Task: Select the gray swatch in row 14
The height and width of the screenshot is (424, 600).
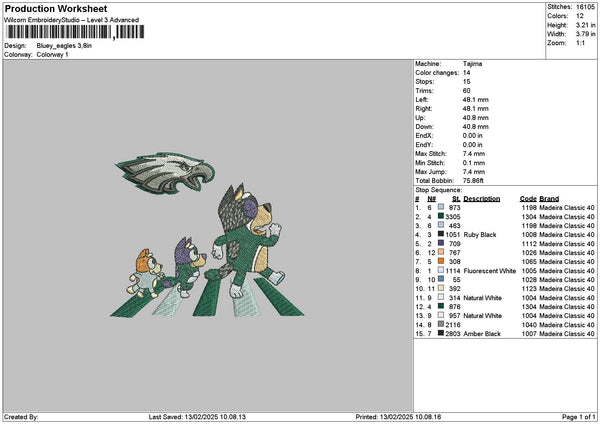Action: tap(441, 324)
